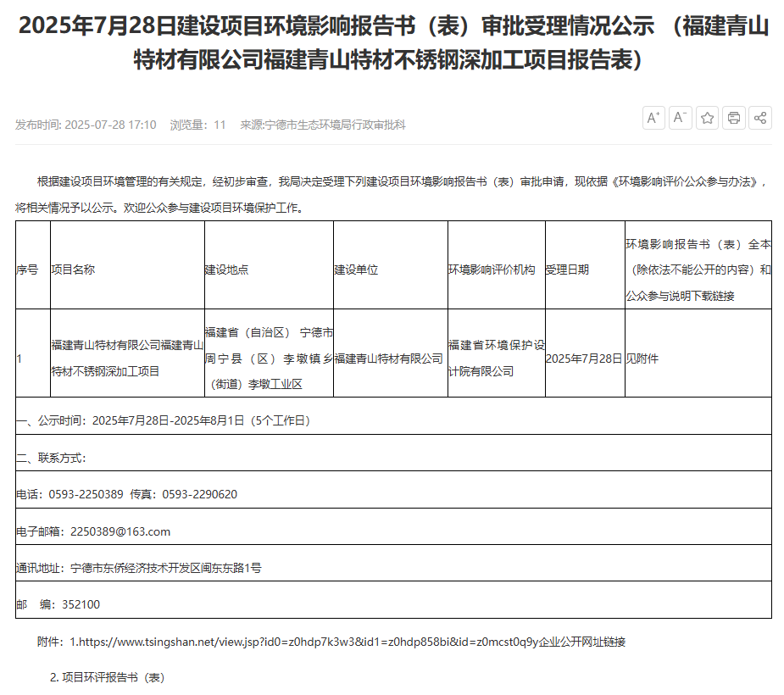Image resolution: width=784 pixels, height=695 pixels.
Task: Click the 邮编 352100 row
Action: (x=58, y=604)
